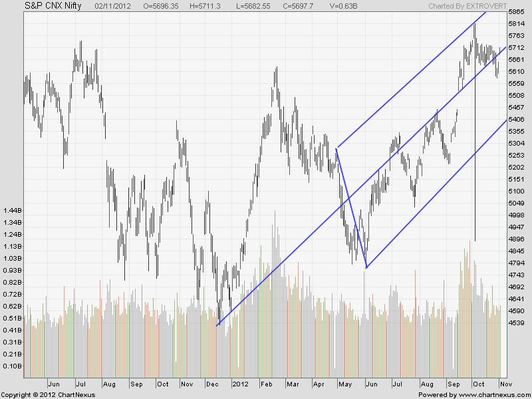Select the 2012 year marker on time axis
This screenshot has height=399, width=532.
[x=239, y=384]
